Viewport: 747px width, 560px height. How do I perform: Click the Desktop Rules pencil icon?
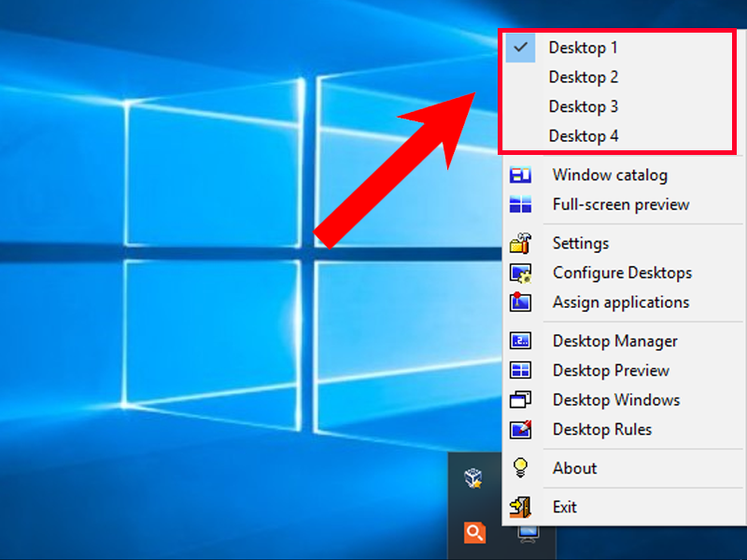(x=520, y=429)
